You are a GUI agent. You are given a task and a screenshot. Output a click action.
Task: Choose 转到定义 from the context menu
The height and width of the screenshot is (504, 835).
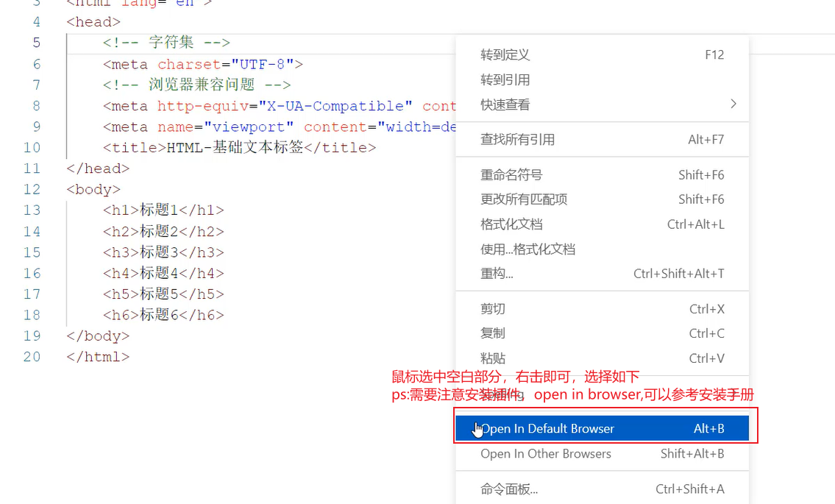602,55
